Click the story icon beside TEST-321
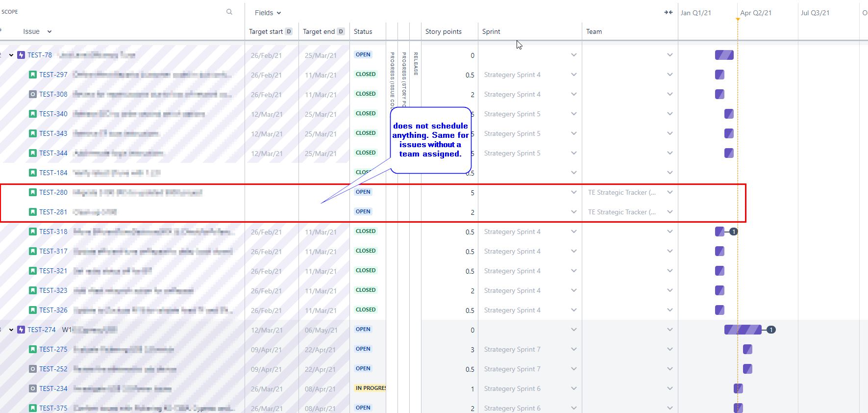The height and width of the screenshot is (413, 868). pyautogui.click(x=33, y=271)
